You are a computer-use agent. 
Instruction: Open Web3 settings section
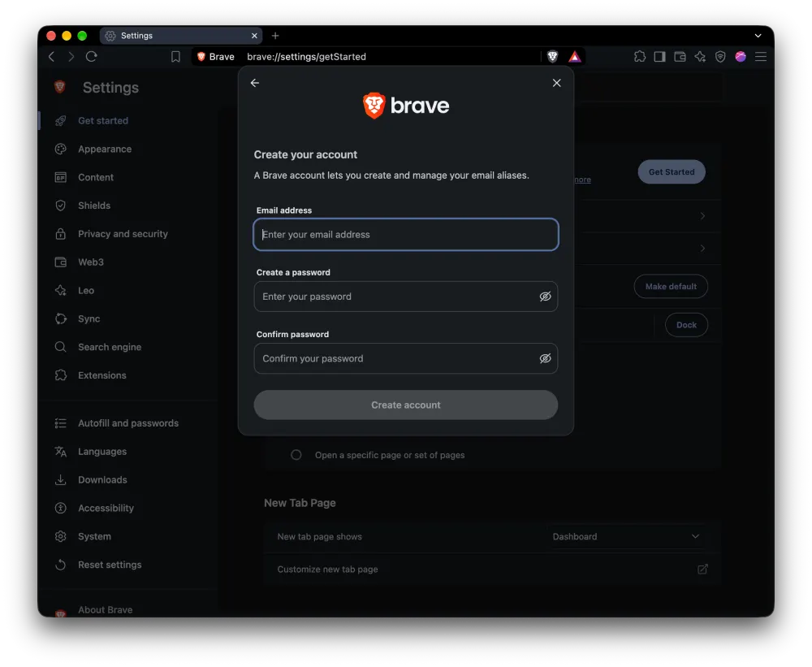point(91,262)
